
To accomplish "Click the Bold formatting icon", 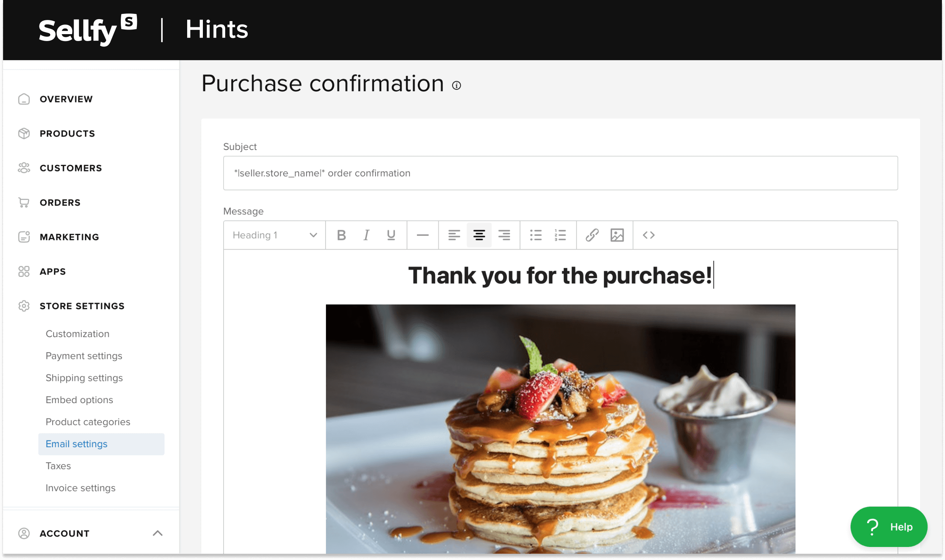I will (x=341, y=235).
